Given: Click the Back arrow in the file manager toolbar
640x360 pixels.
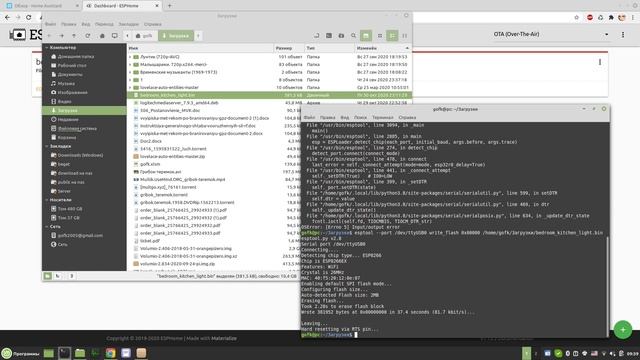Looking at the screenshot, I should (x=49, y=36).
